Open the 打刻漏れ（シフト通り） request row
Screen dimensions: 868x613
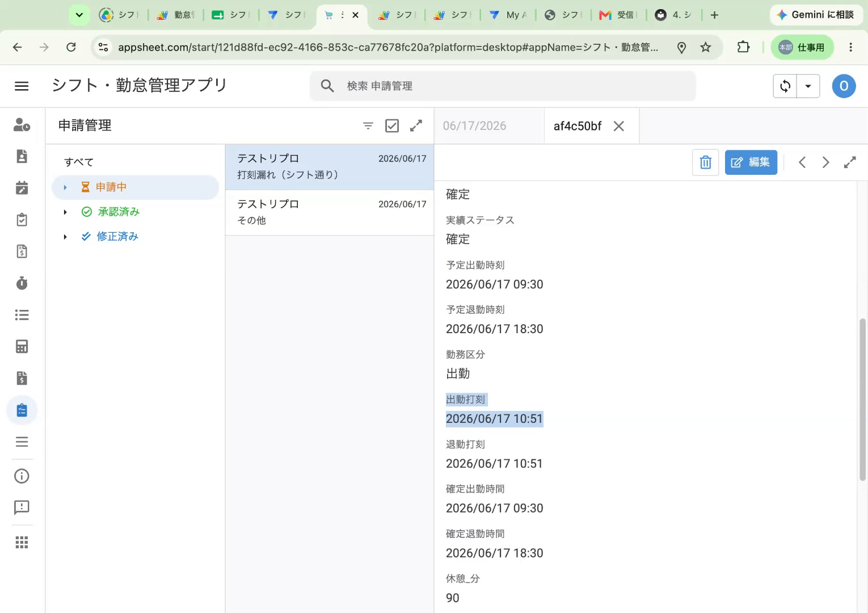click(x=330, y=167)
